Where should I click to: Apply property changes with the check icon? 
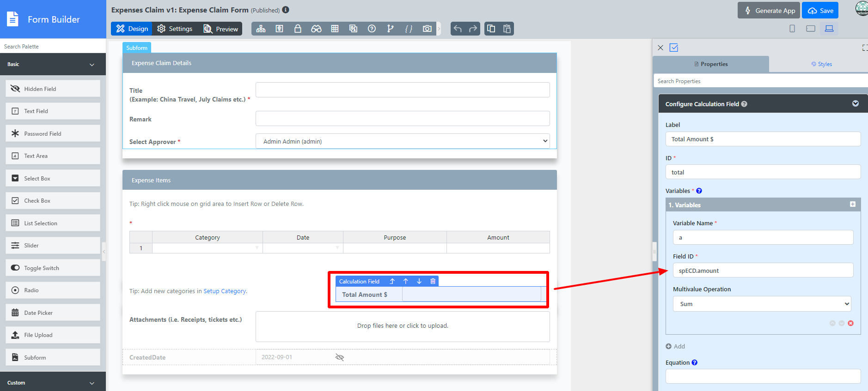coord(674,48)
